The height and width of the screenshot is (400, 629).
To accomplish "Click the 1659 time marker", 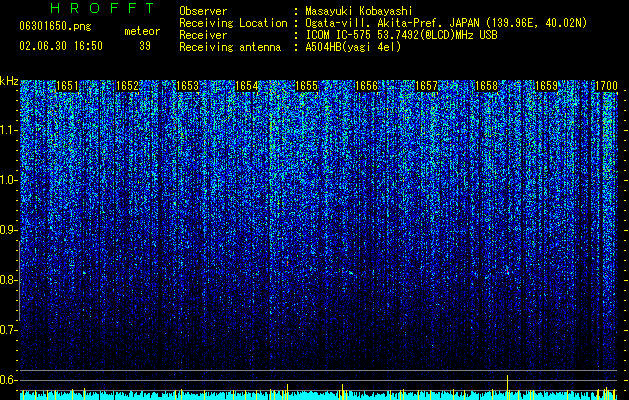I will tap(546, 86).
